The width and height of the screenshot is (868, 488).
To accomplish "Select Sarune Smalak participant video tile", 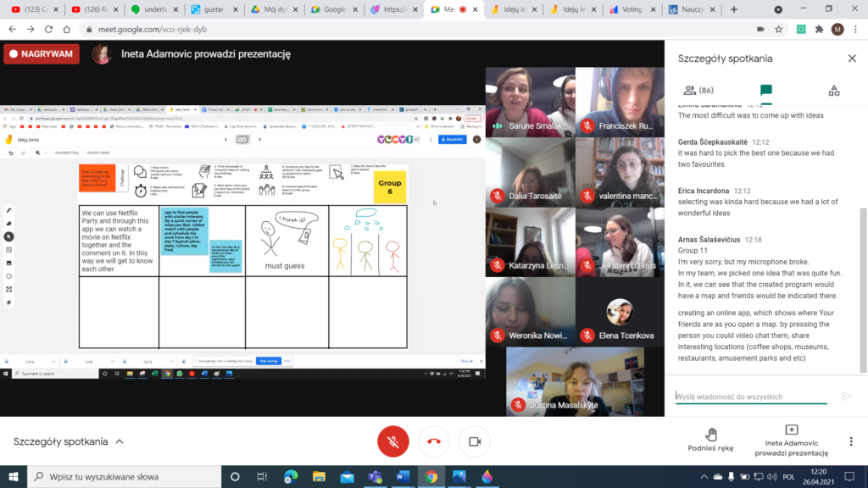I will tap(530, 103).
